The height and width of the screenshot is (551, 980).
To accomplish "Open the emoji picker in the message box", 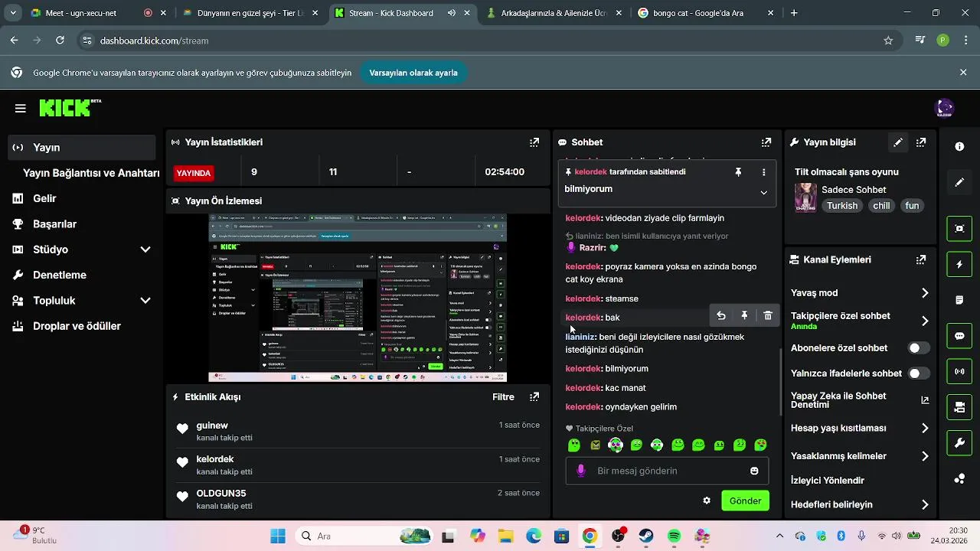I will coord(754,471).
